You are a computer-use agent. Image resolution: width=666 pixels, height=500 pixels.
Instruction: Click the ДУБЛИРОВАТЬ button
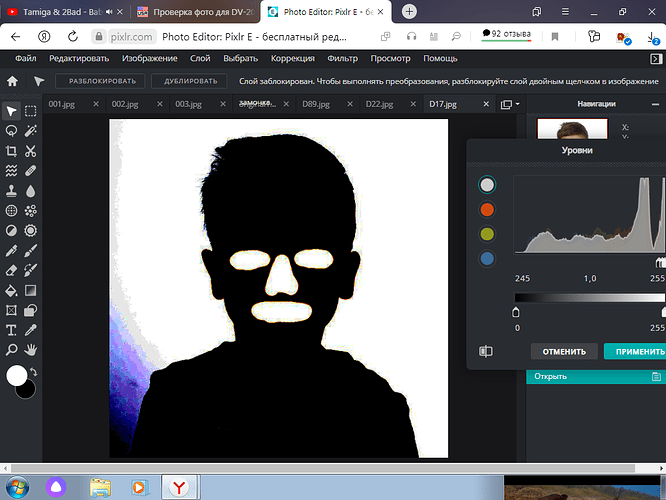190,81
